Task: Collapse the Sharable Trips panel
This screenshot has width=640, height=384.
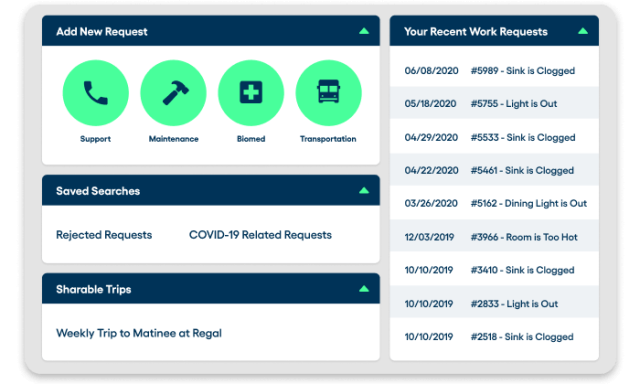Action: (364, 289)
